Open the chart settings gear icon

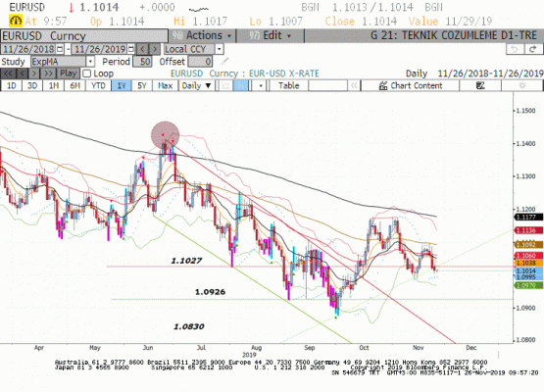tap(522, 85)
